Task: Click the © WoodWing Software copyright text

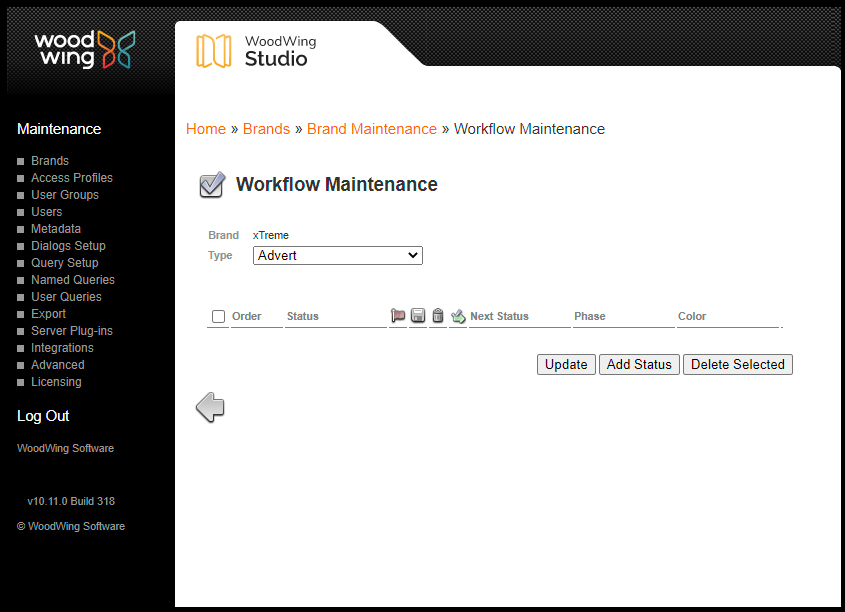Action: click(x=71, y=526)
